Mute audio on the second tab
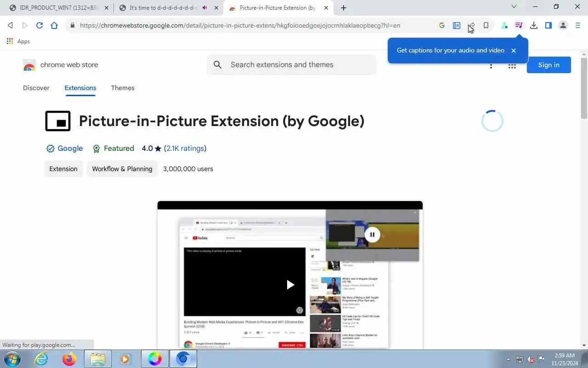This screenshot has height=368, width=588. point(205,8)
